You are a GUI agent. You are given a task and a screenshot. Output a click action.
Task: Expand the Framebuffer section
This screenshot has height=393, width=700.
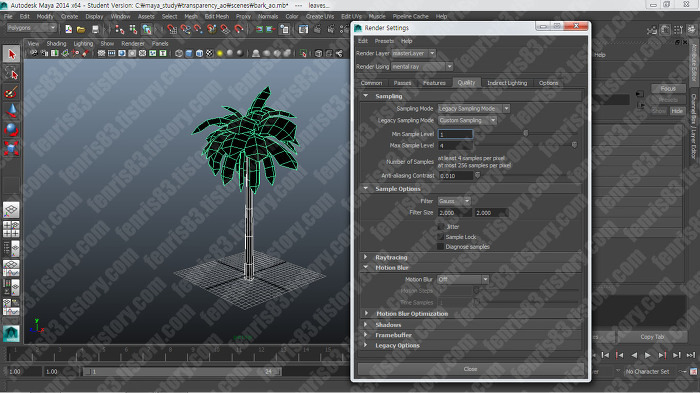pos(366,335)
